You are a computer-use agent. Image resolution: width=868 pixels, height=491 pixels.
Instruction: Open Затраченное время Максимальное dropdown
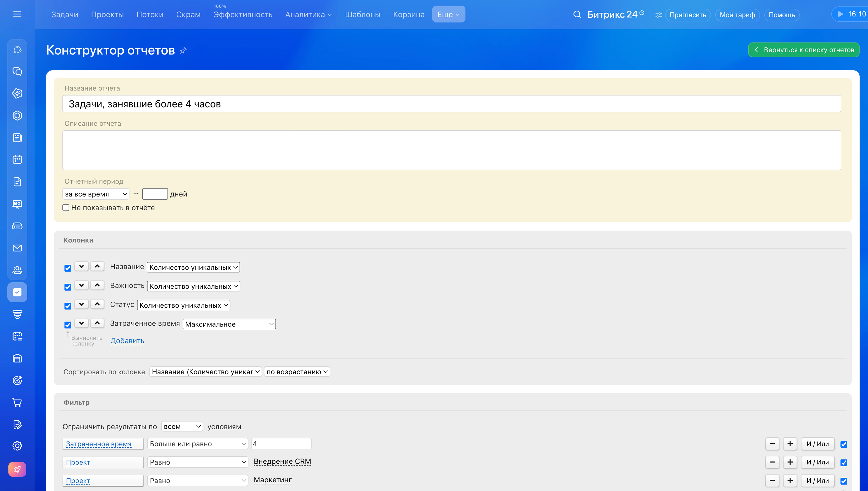point(229,324)
